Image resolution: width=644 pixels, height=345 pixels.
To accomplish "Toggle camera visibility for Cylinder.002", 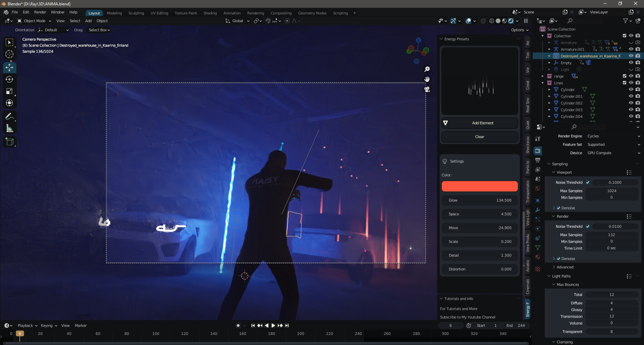I will [637, 103].
